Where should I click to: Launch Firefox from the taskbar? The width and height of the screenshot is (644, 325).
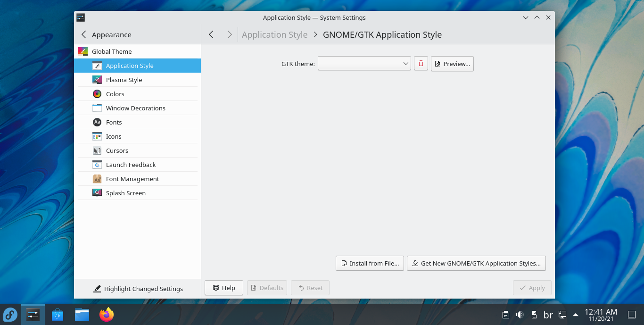tap(107, 315)
